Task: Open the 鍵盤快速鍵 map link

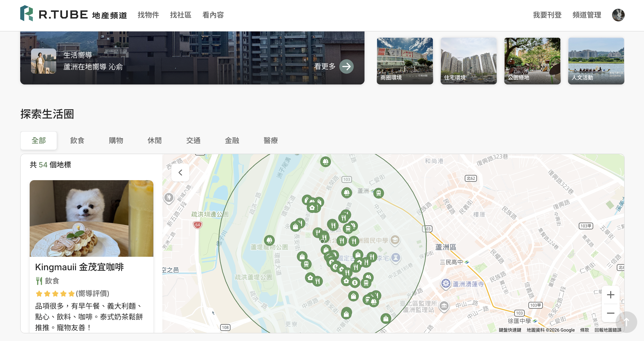Action: point(510,330)
